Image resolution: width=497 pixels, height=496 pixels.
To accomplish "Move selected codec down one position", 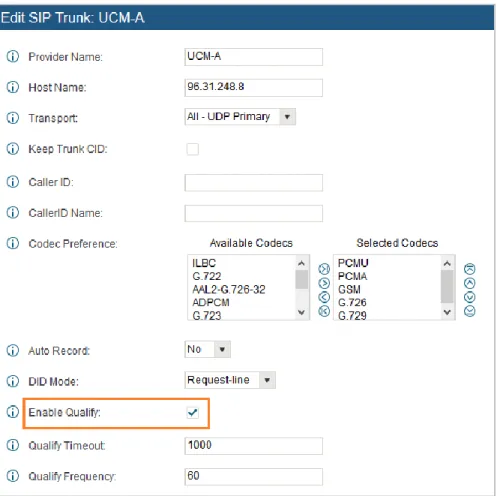I will pyautogui.click(x=470, y=297).
